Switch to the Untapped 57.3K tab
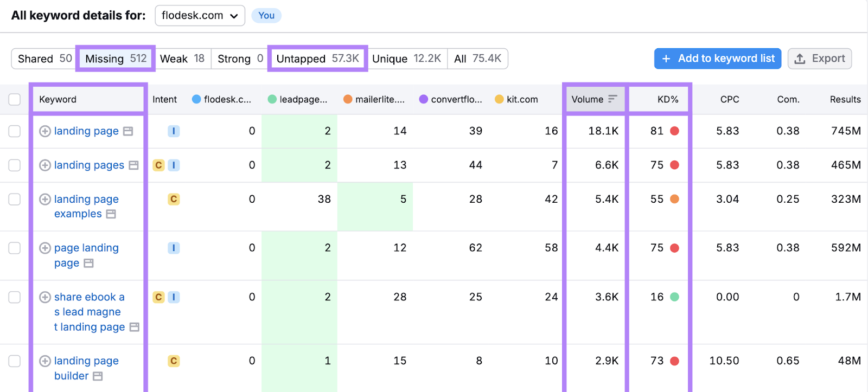 [317, 59]
